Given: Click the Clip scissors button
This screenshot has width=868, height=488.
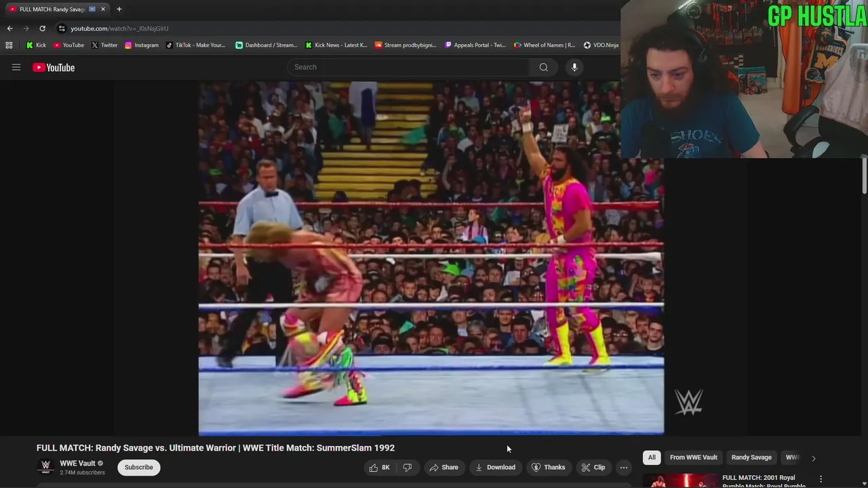Looking at the screenshot, I should (x=593, y=467).
